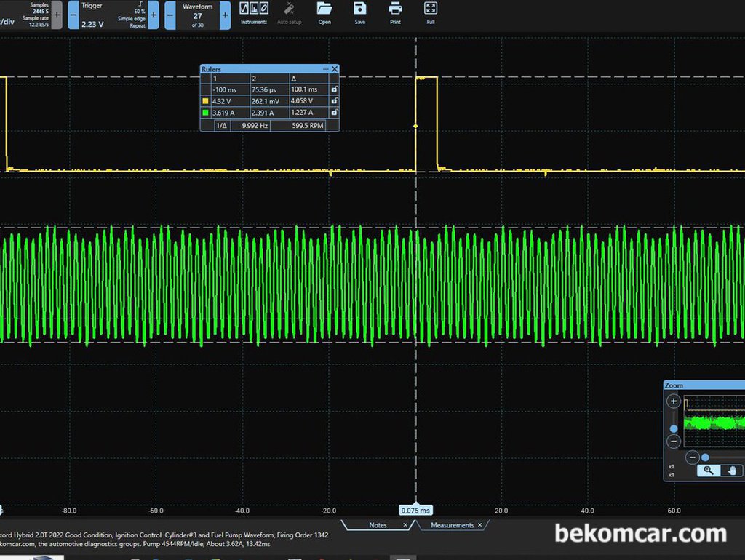Open the Instruments panel
The width and height of the screenshot is (745, 560).
pos(254,13)
